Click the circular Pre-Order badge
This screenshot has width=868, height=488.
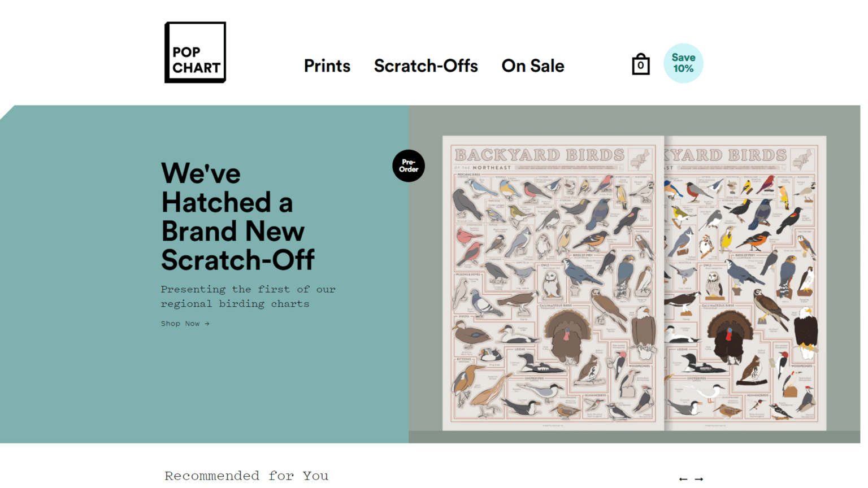pyautogui.click(x=408, y=165)
